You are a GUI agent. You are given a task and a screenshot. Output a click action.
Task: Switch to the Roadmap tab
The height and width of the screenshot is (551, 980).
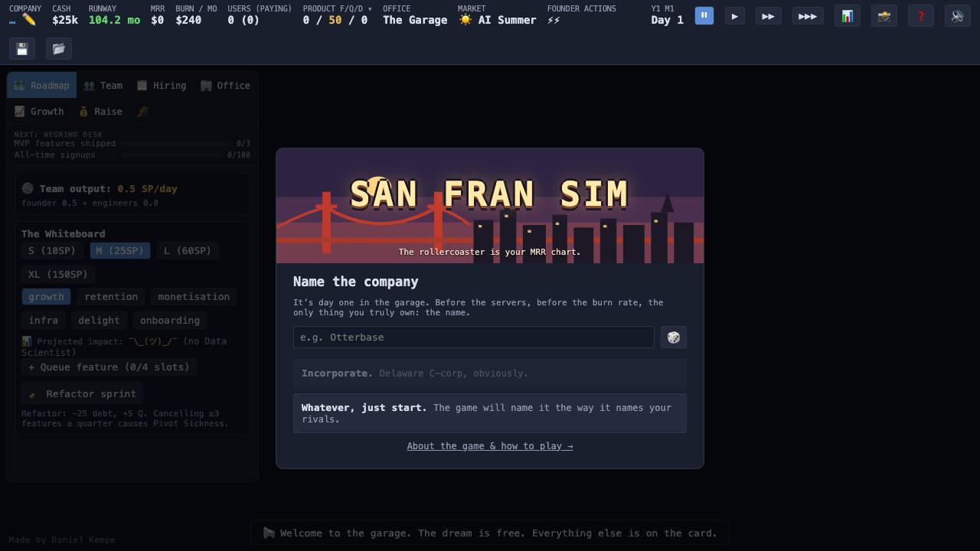coord(42,86)
